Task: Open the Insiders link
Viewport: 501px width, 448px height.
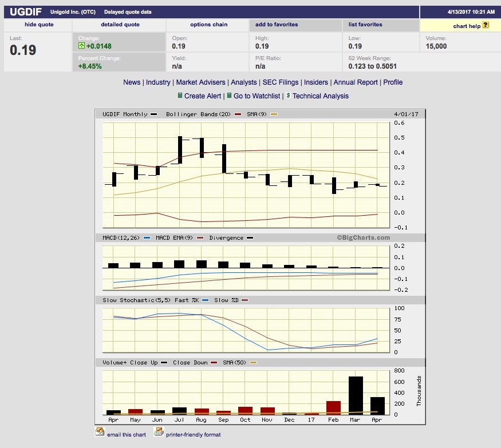Action: (316, 82)
